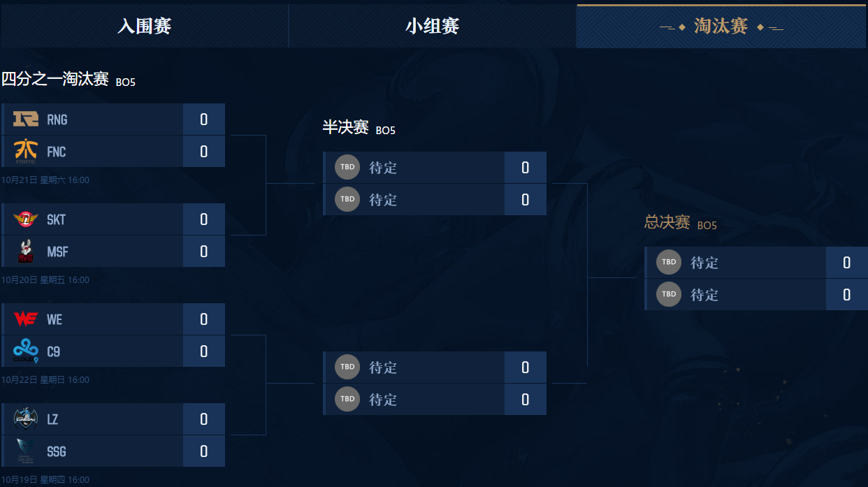Click RNG's score box

[x=204, y=119]
